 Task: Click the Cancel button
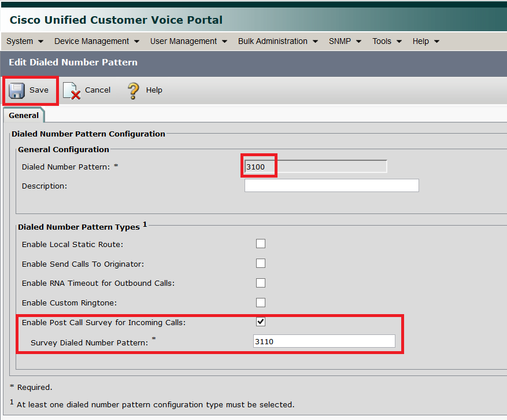click(87, 90)
